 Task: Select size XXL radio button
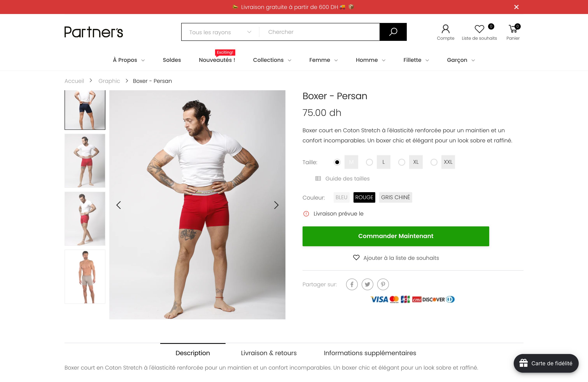434,162
